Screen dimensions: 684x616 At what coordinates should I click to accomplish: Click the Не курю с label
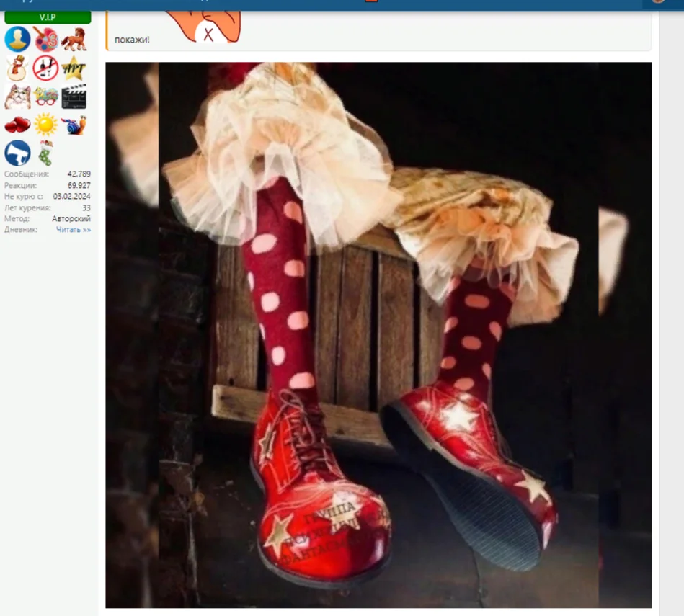pos(24,196)
